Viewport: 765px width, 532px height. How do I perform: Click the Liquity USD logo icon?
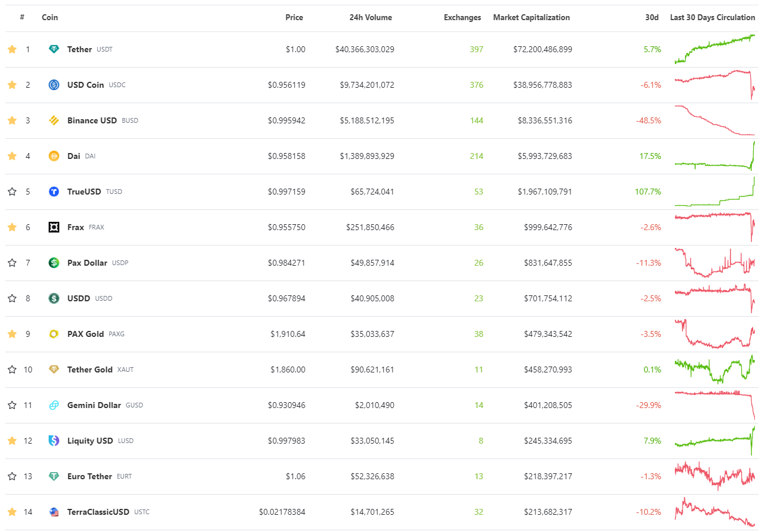click(54, 441)
